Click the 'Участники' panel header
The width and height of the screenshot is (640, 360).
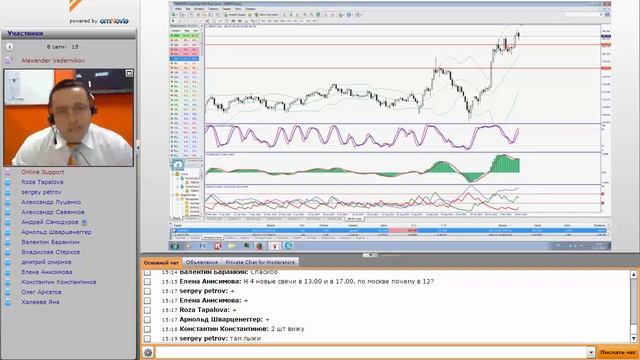pos(69,33)
